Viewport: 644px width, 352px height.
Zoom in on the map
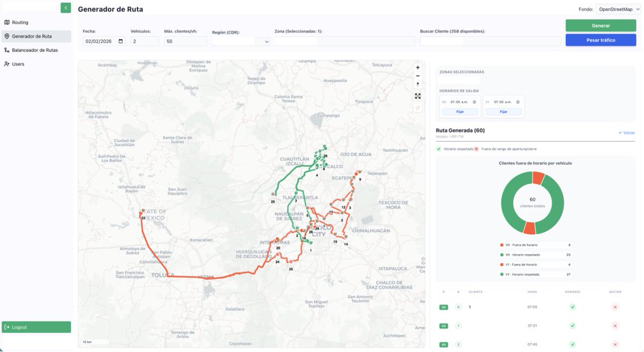click(x=418, y=68)
